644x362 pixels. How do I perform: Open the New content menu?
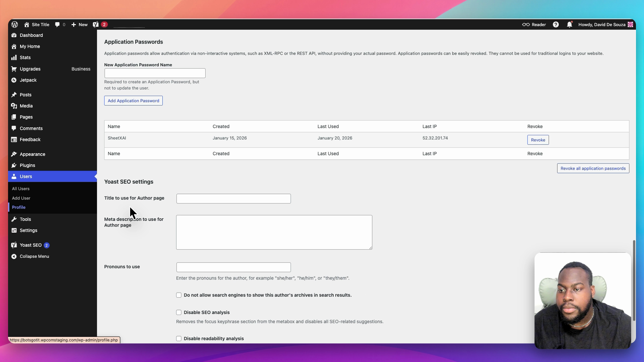click(x=79, y=24)
